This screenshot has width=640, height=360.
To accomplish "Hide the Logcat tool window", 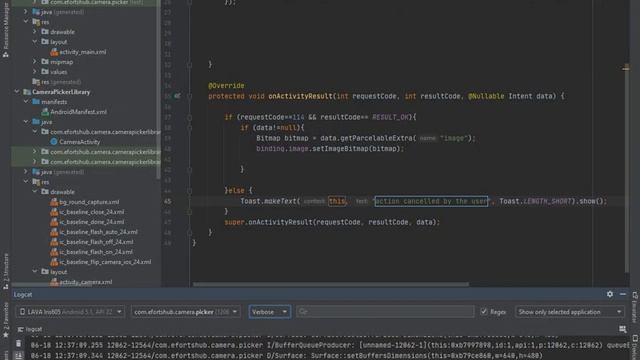I will coord(623,294).
